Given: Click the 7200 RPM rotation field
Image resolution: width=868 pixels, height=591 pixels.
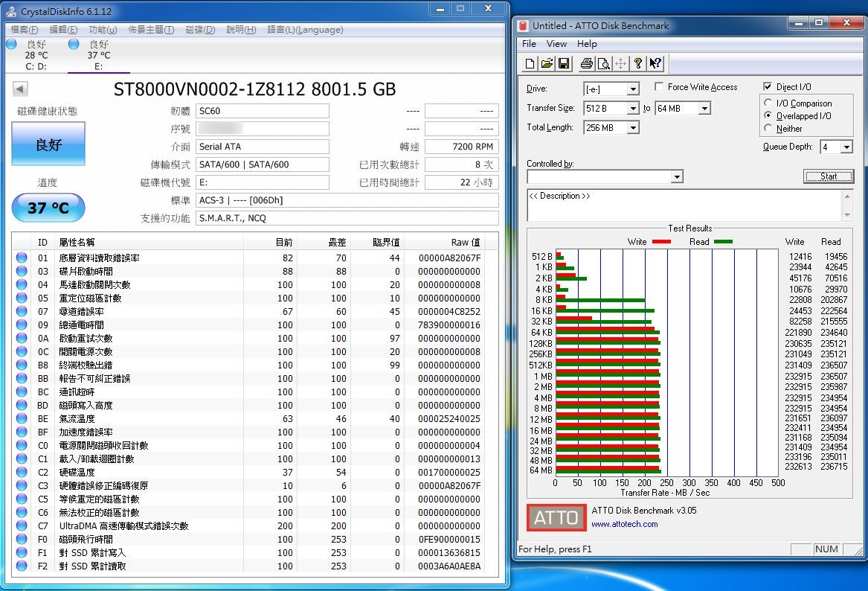Looking at the screenshot, I should 462,146.
